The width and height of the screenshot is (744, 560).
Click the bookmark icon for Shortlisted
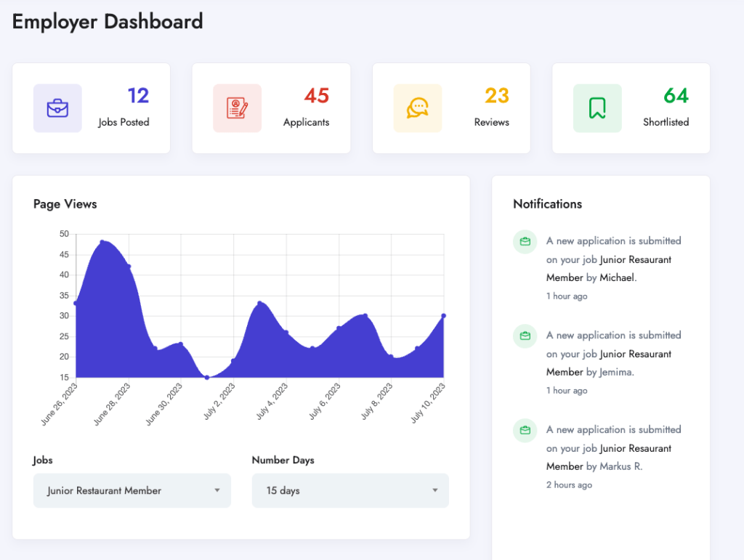[x=597, y=108]
